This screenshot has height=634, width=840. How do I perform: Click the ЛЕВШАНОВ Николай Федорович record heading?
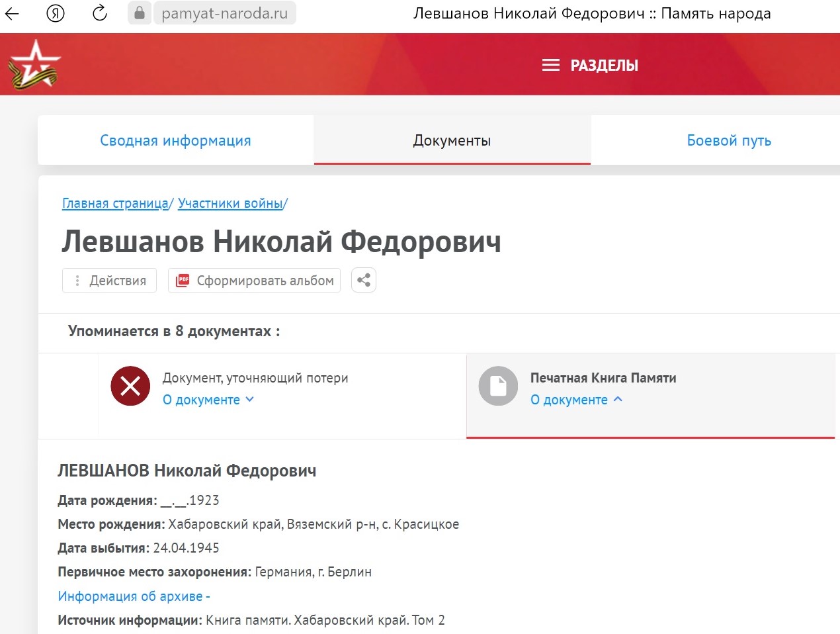pos(187,471)
